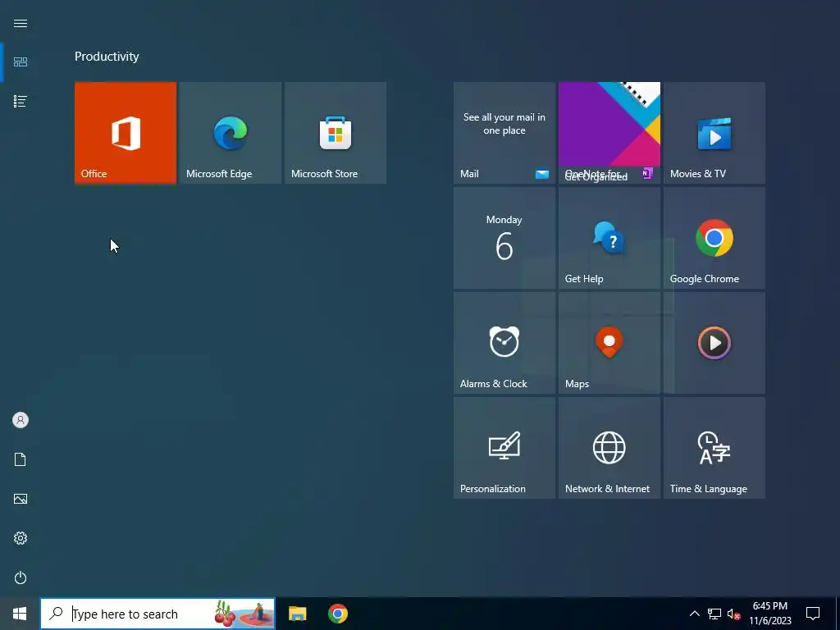Open the user account icon
The height and width of the screenshot is (630, 840).
(x=21, y=420)
